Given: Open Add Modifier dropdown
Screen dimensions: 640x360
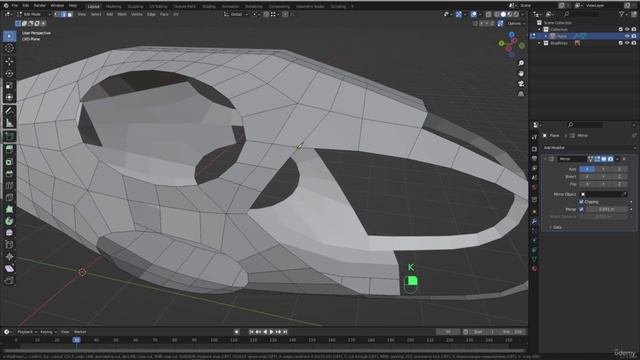Looking at the screenshot, I should pos(589,148).
